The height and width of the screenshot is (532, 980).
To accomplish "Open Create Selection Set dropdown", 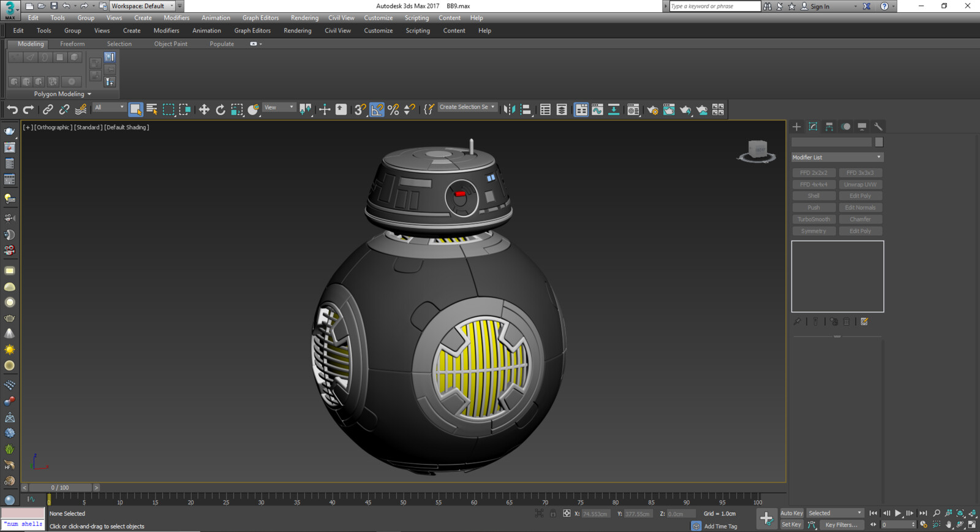I will tap(467, 107).
